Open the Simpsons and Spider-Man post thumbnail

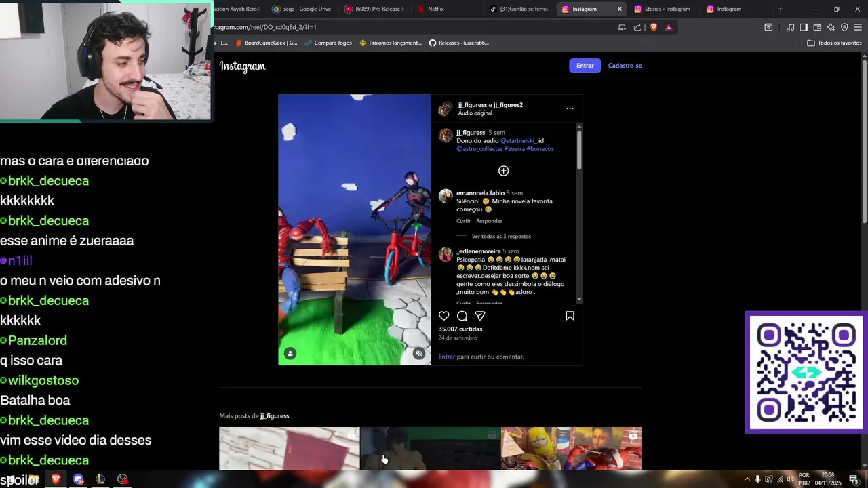coord(571,448)
